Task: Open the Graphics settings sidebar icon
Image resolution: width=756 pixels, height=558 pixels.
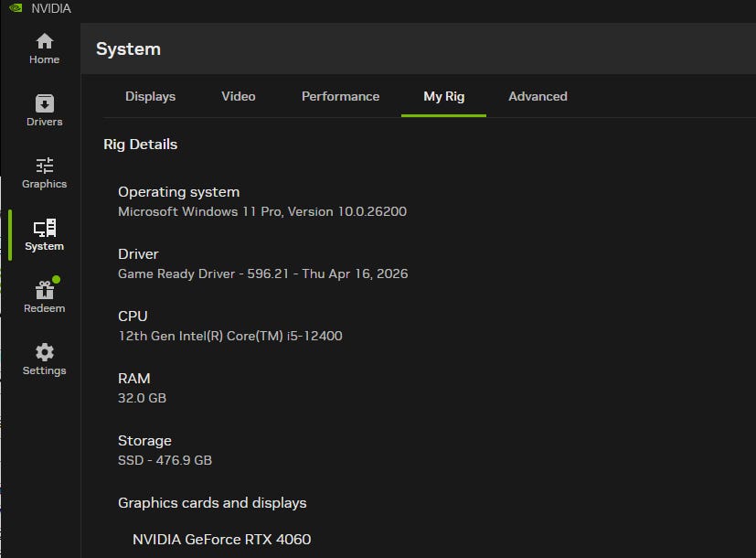Action: click(x=44, y=173)
